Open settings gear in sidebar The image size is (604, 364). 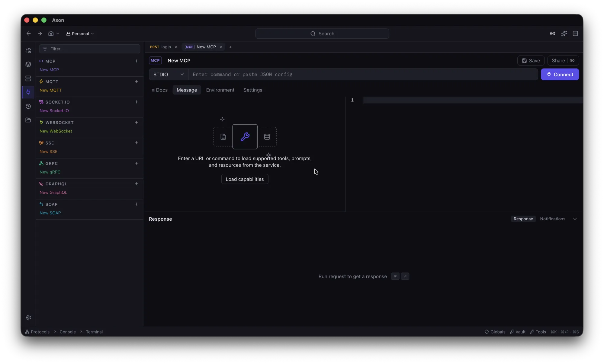click(x=28, y=318)
